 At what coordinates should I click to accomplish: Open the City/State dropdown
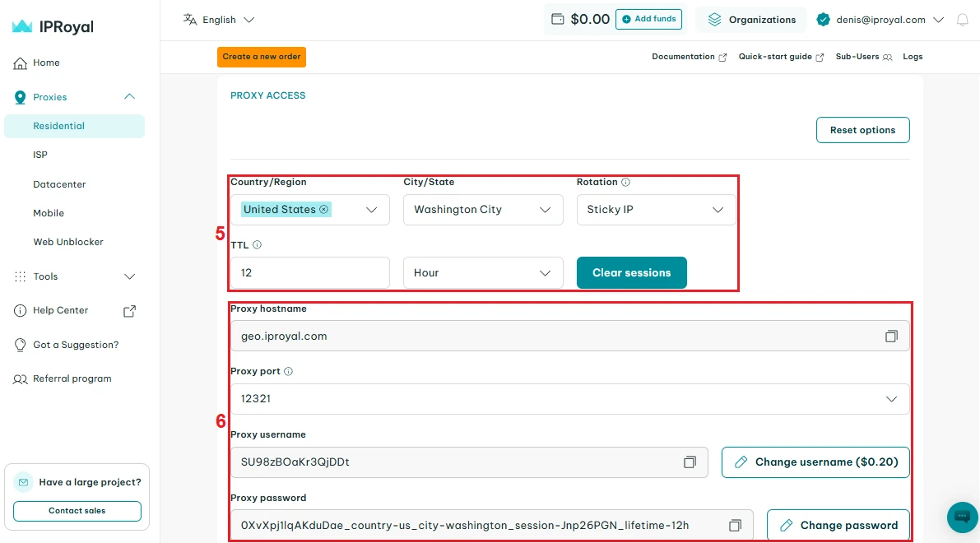tap(483, 210)
